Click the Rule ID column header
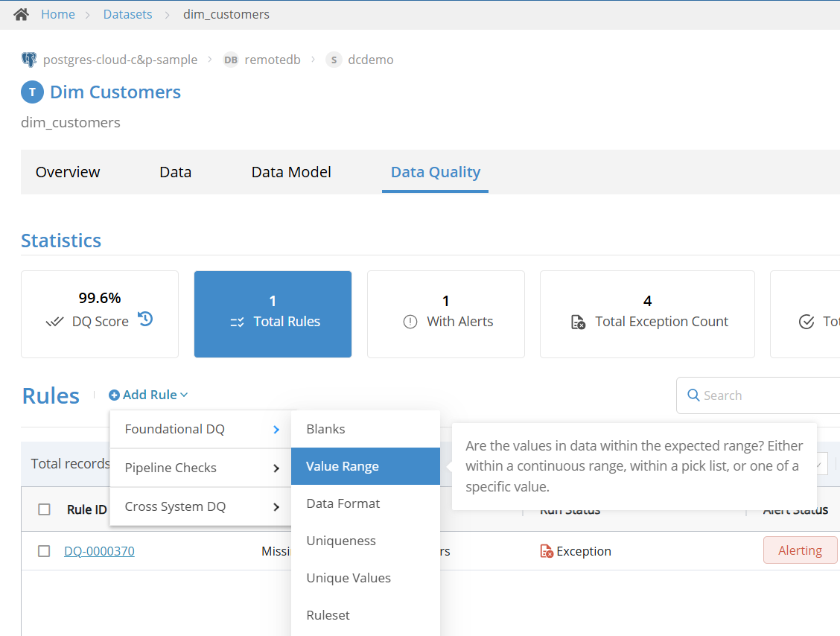 87,509
